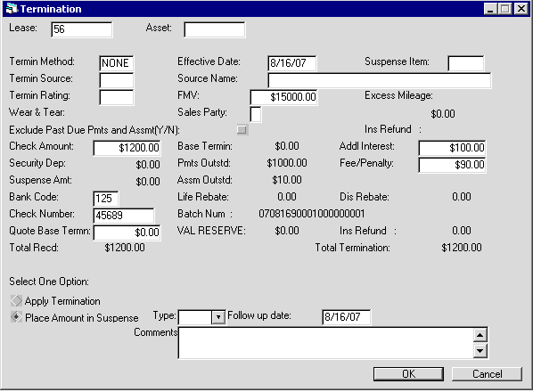Select the Addl Interest field
This screenshot has height=392, width=533.
452,148
